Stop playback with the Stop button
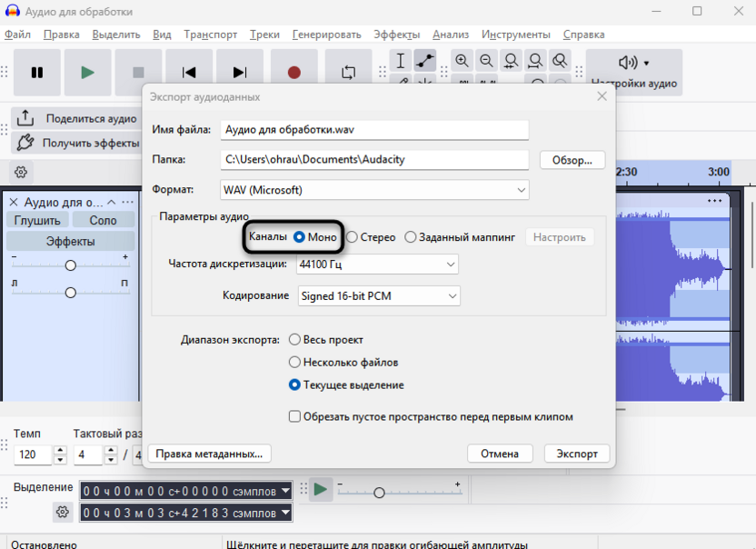The width and height of the screenshot is (756, 549). [138, 73]
